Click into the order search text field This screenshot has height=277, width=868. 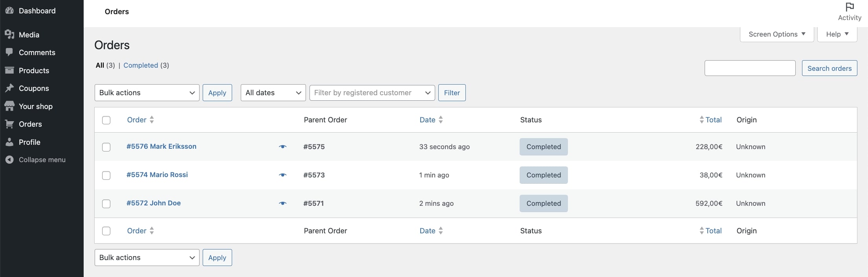pyautogui.click(x=750, y=68)
